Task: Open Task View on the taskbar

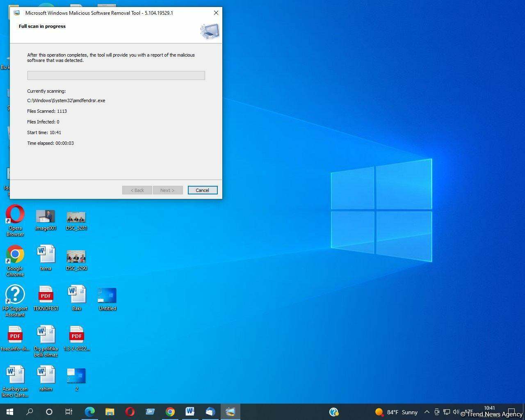Action: (x=69, y=412)
